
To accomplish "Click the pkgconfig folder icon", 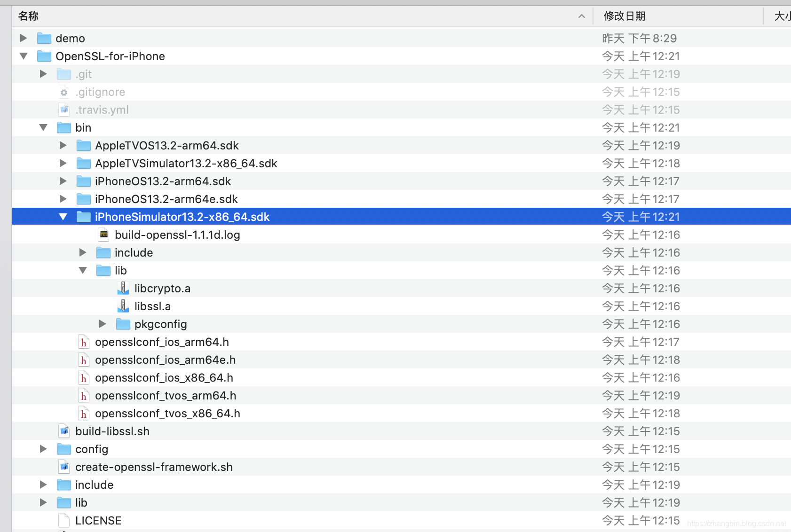I will click(123, 324).
